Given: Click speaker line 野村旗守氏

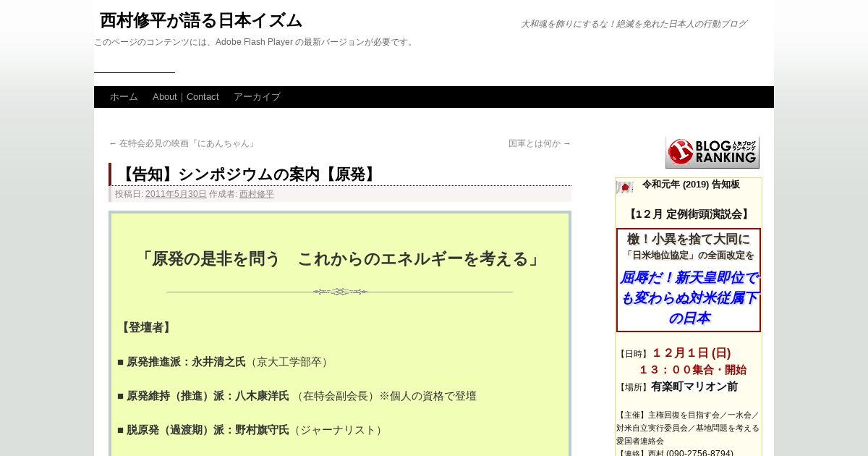Looking at the screenshot, I should [251, 430].
